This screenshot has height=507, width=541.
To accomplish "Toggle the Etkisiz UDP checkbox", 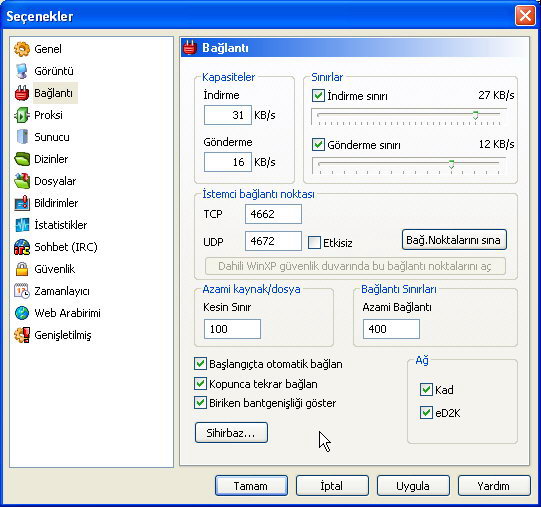I will point(314,243).
